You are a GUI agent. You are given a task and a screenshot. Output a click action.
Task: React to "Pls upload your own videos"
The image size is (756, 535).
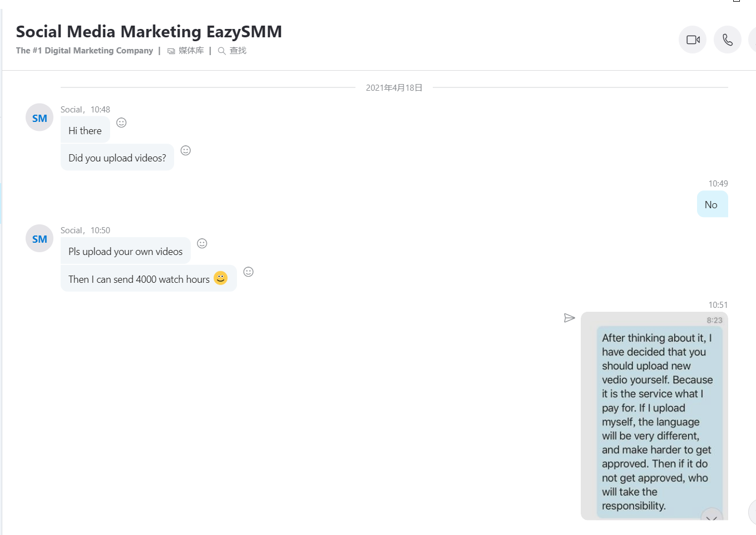coord(202,243)
